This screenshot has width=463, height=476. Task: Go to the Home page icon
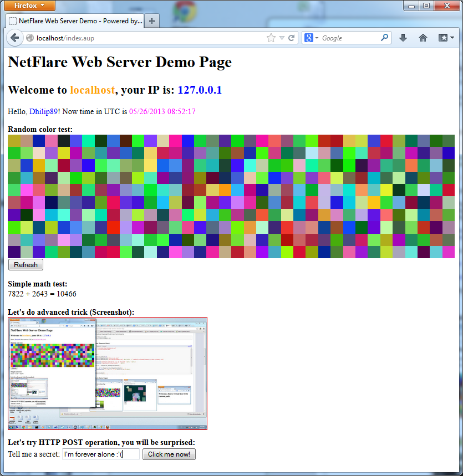[423, 38]
